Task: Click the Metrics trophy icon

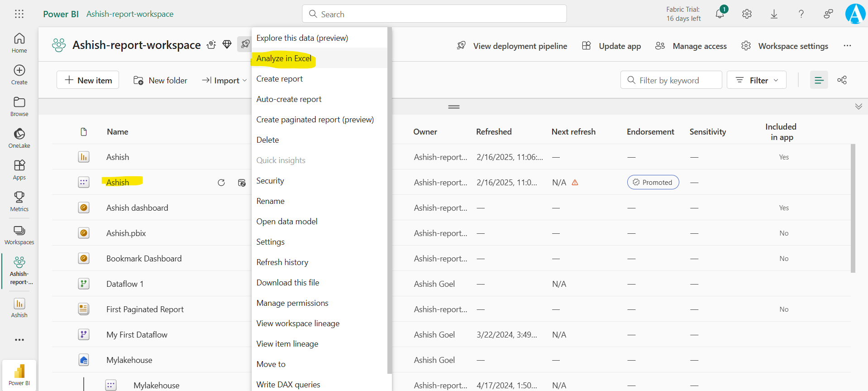Action: pyautogui.click(x=19, y=201)
